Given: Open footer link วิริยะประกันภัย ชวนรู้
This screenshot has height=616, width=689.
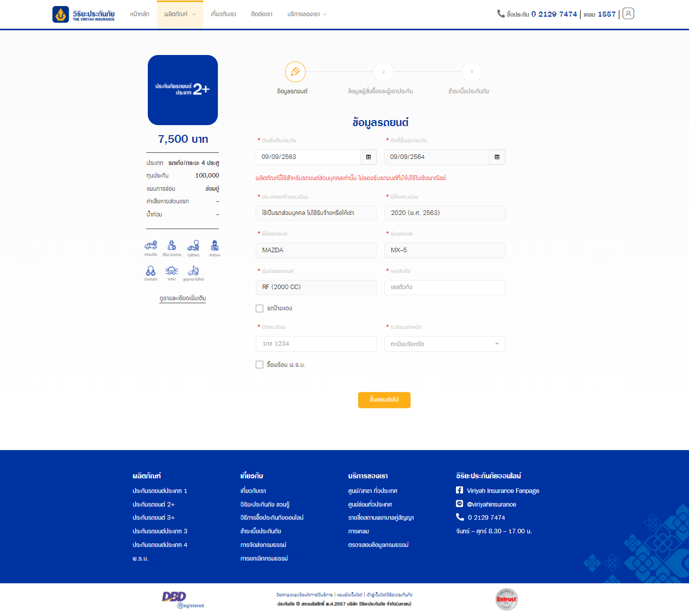Looking at the screenshot, I should [x=265, y=505].
